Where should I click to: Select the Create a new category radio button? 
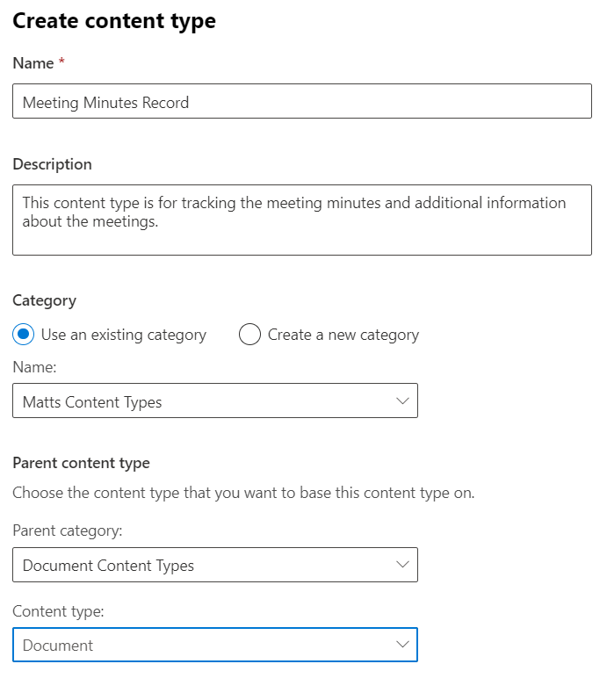249,335
